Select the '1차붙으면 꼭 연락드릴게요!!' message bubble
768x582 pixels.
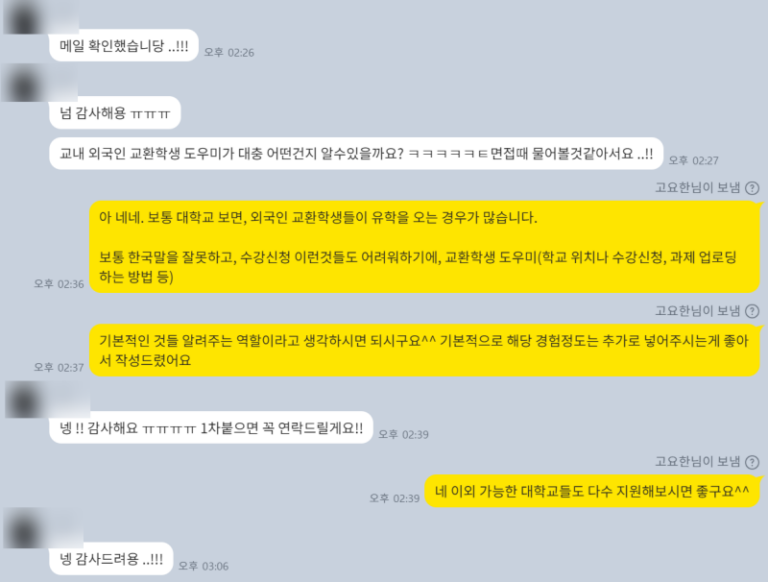(x=211, y=428)
